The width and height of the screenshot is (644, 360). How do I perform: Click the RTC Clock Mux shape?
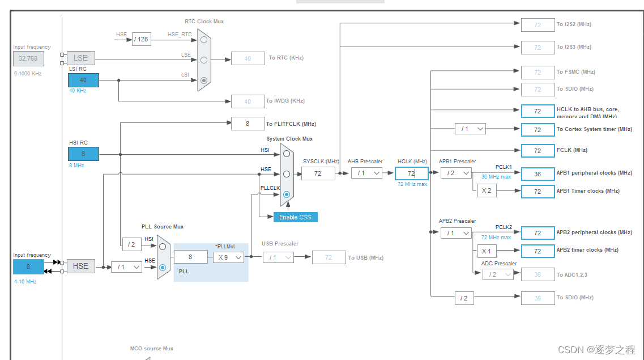[204, 60]
